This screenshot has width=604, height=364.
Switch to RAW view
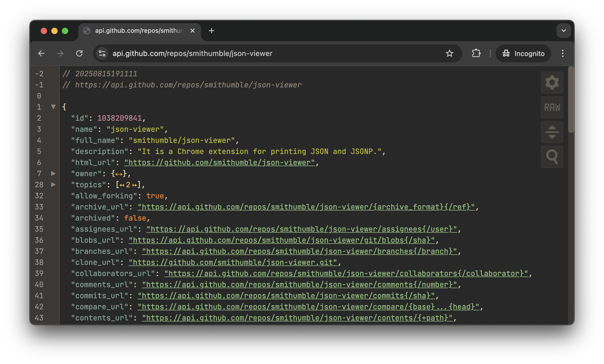tap(552, 107)
